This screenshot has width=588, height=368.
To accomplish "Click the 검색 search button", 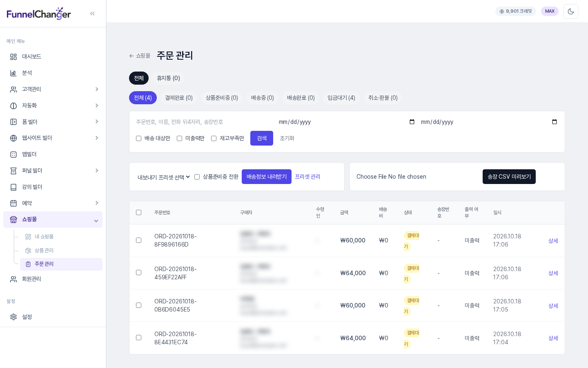I will coord(262,138).
